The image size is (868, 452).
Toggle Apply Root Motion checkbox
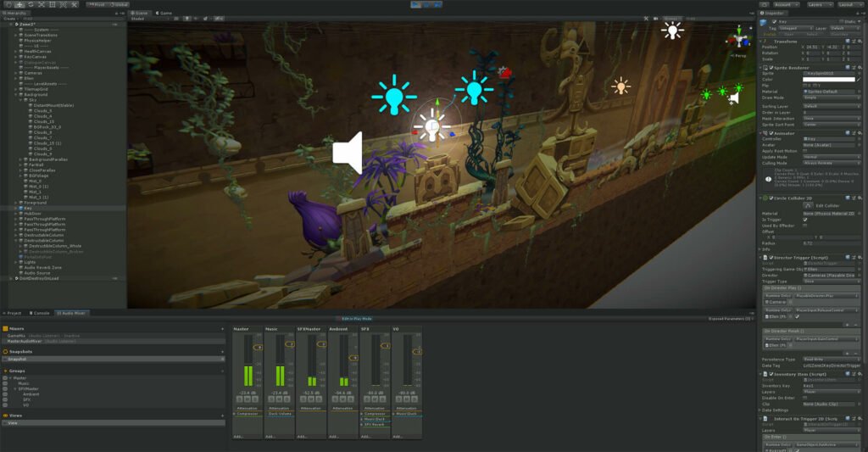click(x=804, y=150)
